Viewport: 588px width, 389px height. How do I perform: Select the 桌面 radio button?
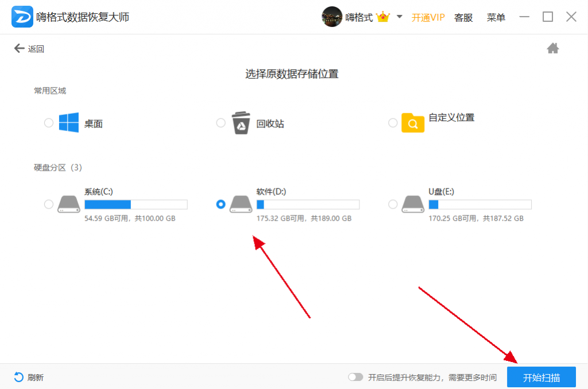coord(49,122)
